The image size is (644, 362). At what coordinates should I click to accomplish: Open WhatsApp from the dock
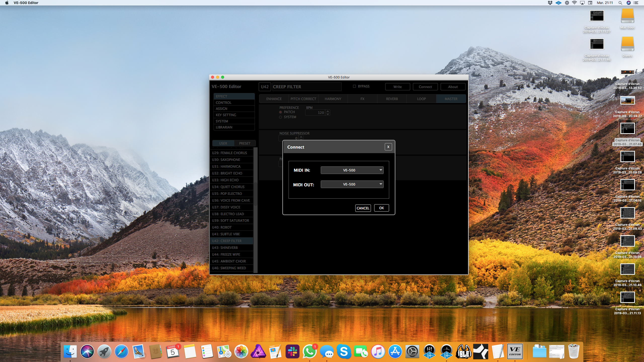(x=309, y=351)
